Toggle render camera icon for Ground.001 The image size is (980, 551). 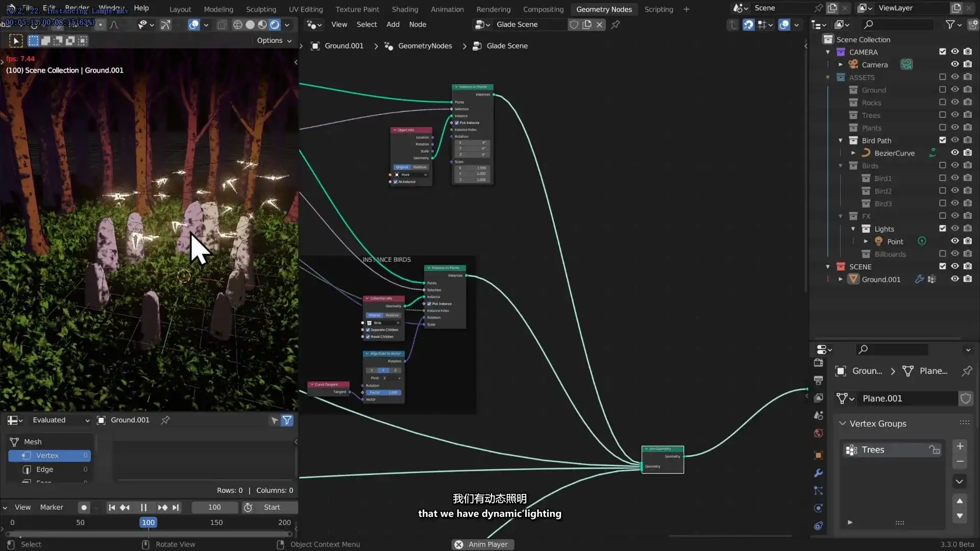(x=967, y=279)
